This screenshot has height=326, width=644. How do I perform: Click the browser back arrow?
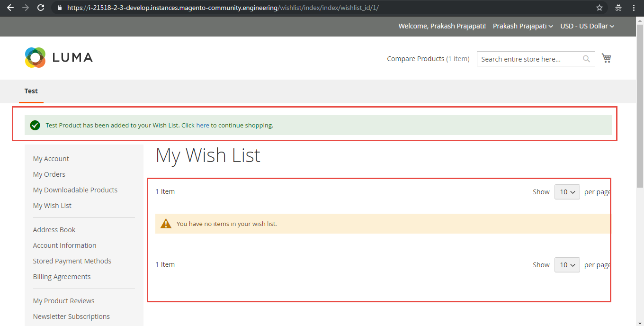[10, 8]
